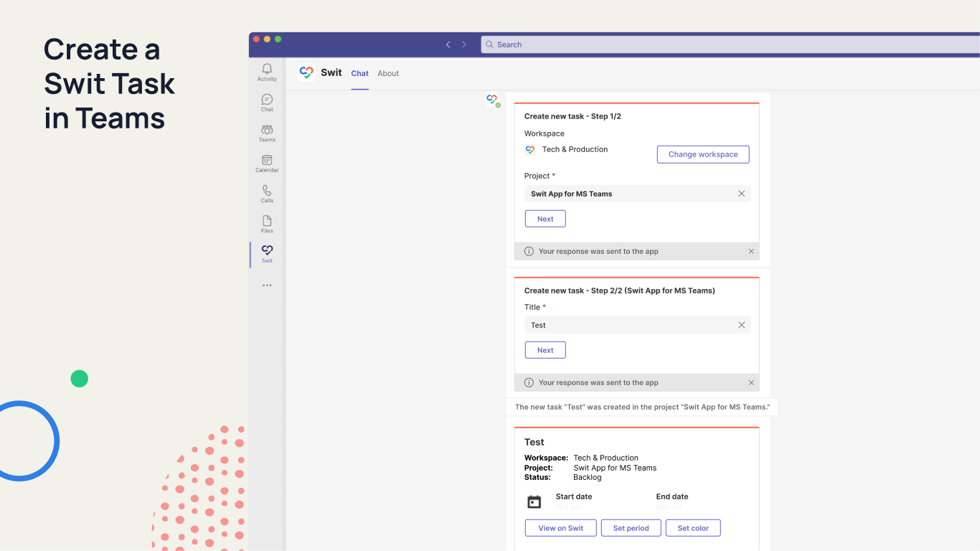Click the macOS yellow minimize button
The width and height of the screenshot is (980, 551).
pyautogui.click(x=267, y=39)
